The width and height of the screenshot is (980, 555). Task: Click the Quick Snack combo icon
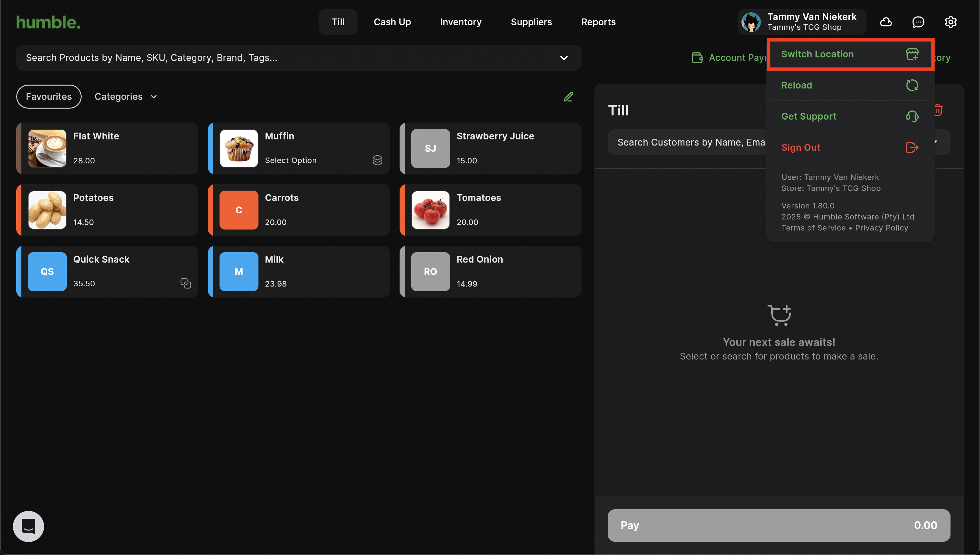tap(186, 283)
